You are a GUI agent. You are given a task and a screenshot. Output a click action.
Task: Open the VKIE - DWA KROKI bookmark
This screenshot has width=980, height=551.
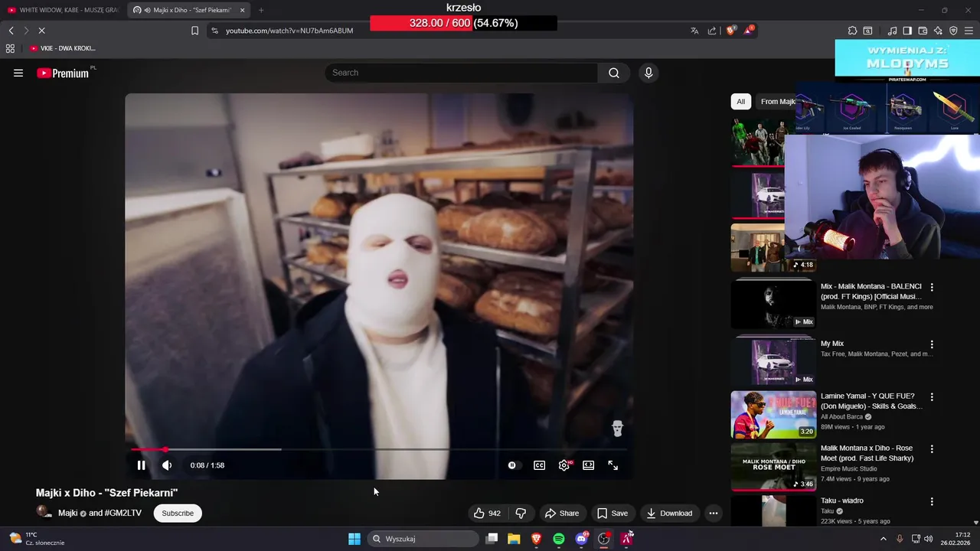coord(63,48)
